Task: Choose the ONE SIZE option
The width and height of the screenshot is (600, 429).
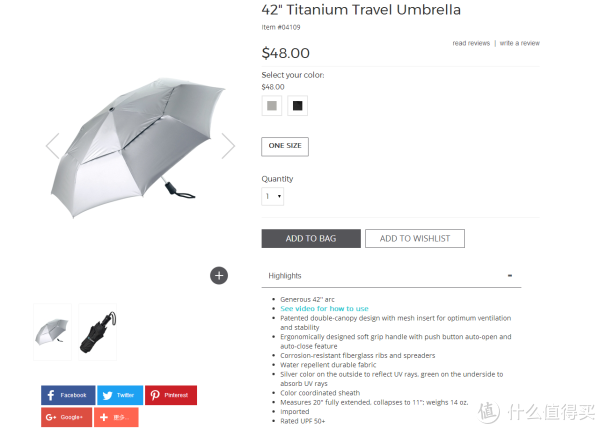Action: tap(285, 147)
